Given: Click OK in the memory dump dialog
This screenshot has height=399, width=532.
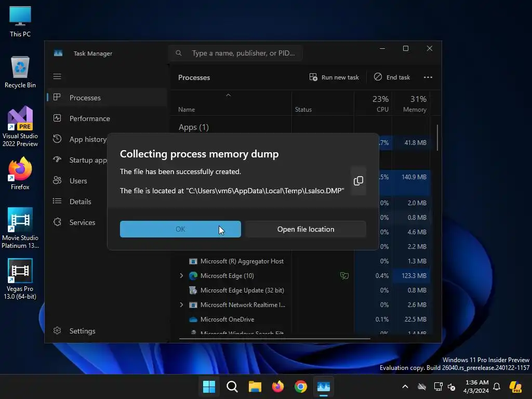Looking at the screenshot, I should tap(180, 229).
